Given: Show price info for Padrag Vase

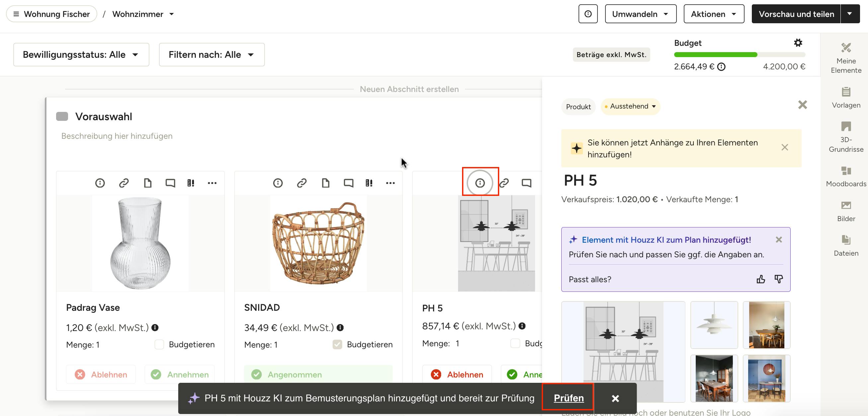Looking at the screenshot, I should point(155,327).
